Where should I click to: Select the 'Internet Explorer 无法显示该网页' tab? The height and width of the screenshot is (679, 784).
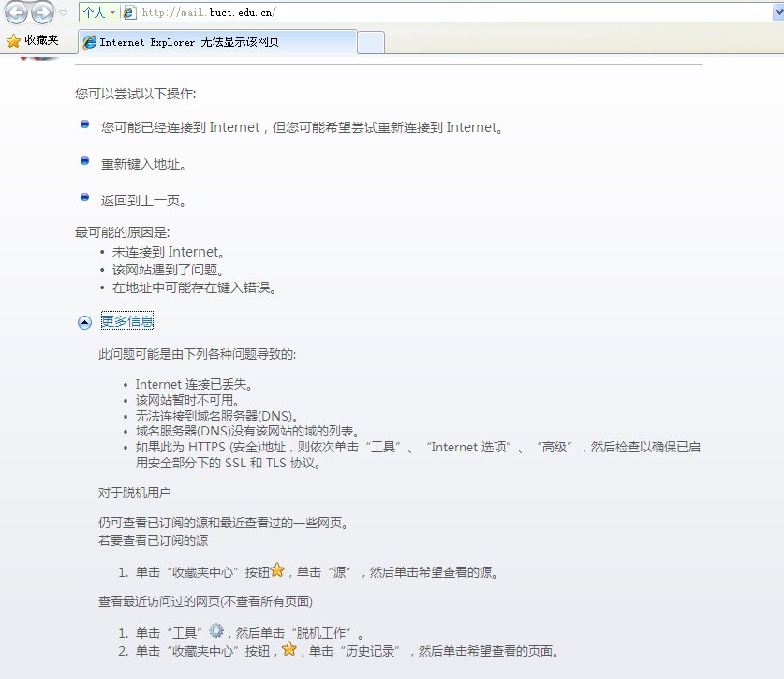tap(215, 42)
